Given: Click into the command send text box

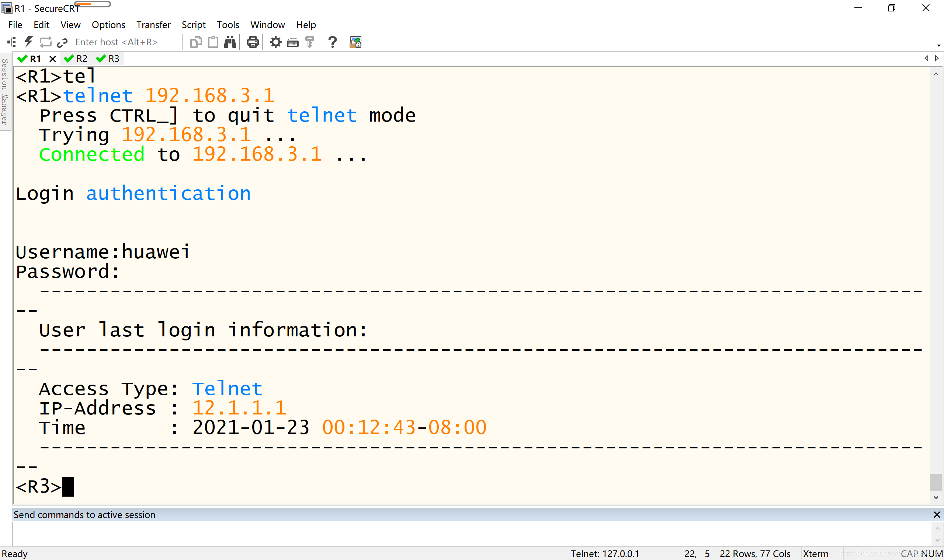Looking at the screenshot, I should point(471,533).
